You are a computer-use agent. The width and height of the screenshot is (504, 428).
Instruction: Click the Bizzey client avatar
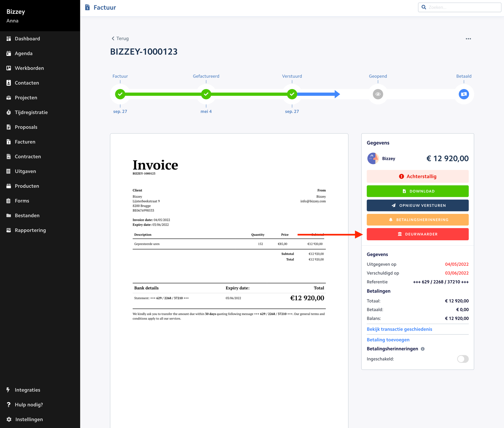[x=373, y=158]
